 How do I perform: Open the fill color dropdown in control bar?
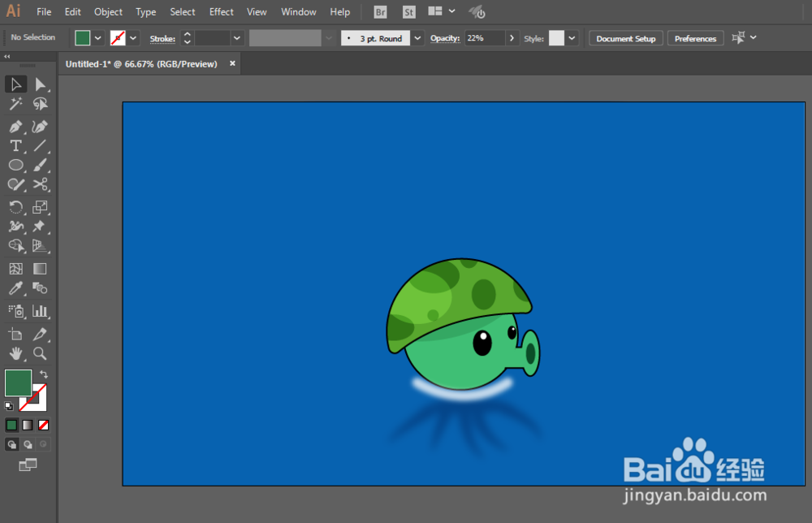tap(98, 38)
